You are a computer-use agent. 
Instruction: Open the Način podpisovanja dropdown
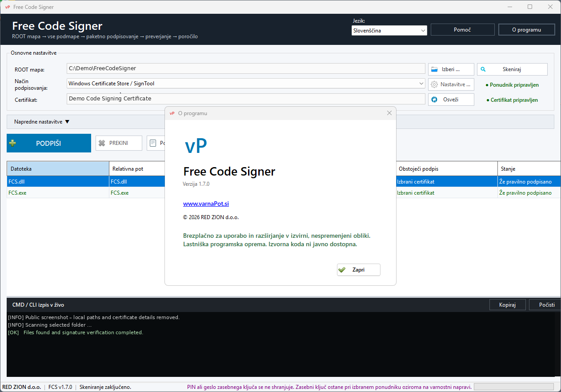pyautogui.click(x=246, y=84)
